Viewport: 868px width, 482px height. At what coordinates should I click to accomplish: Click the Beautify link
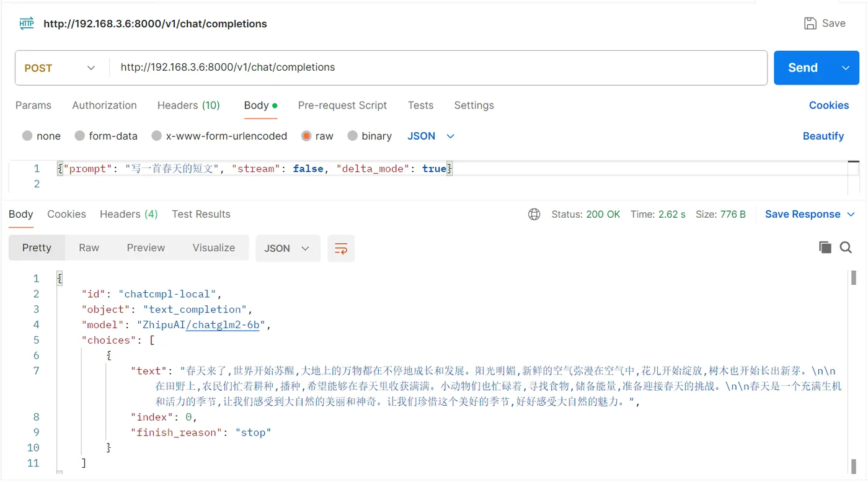click(x=823, y=136)
